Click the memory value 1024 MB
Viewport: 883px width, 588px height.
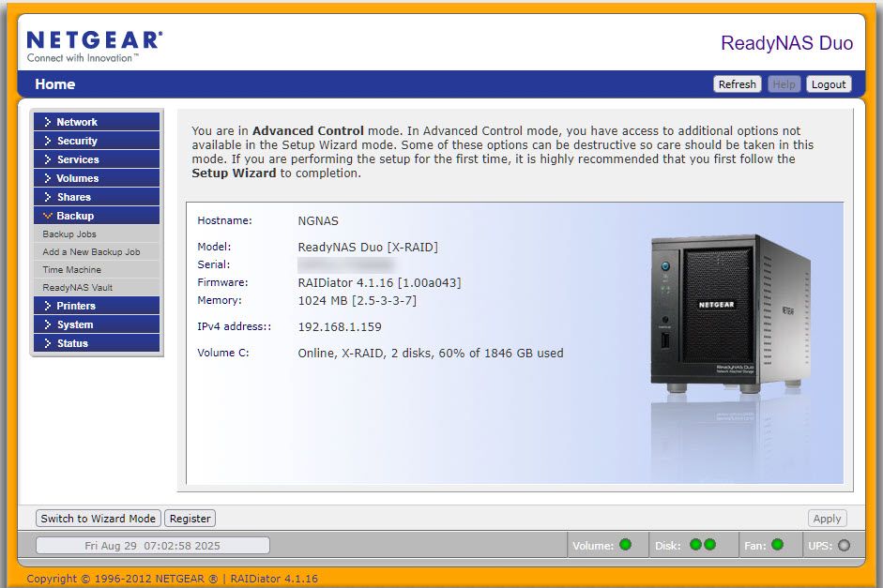pyautogui.click(x=357, y=300)
